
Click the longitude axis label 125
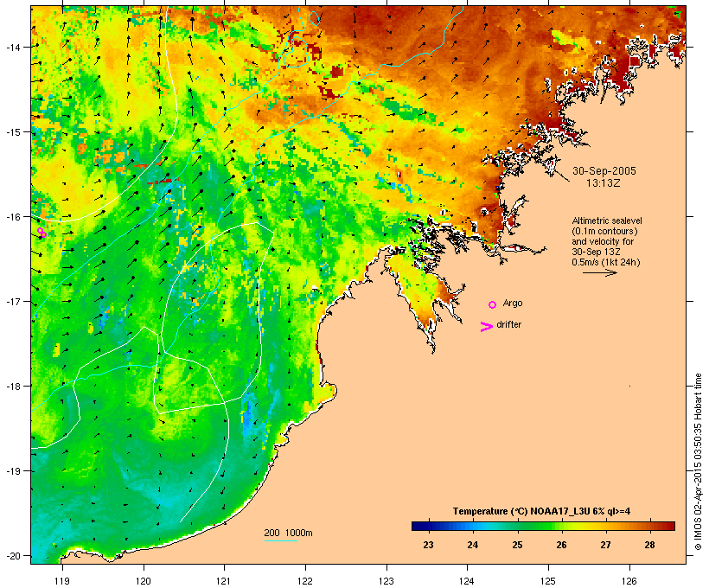pos(548,581)
